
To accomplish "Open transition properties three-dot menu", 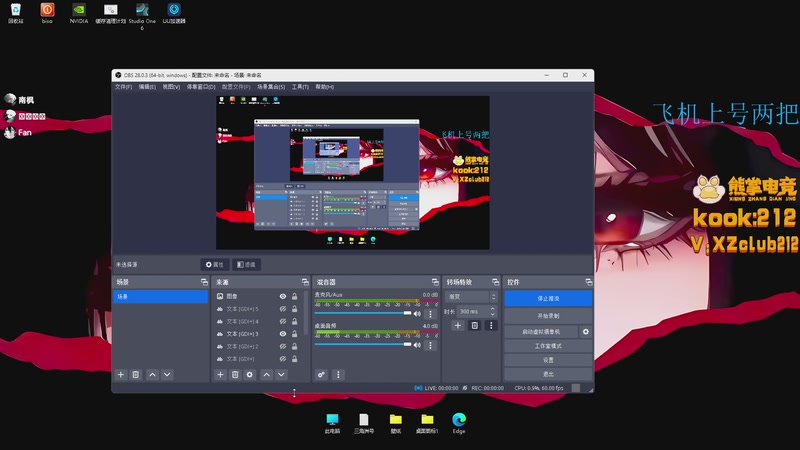I will coord(491,325).
